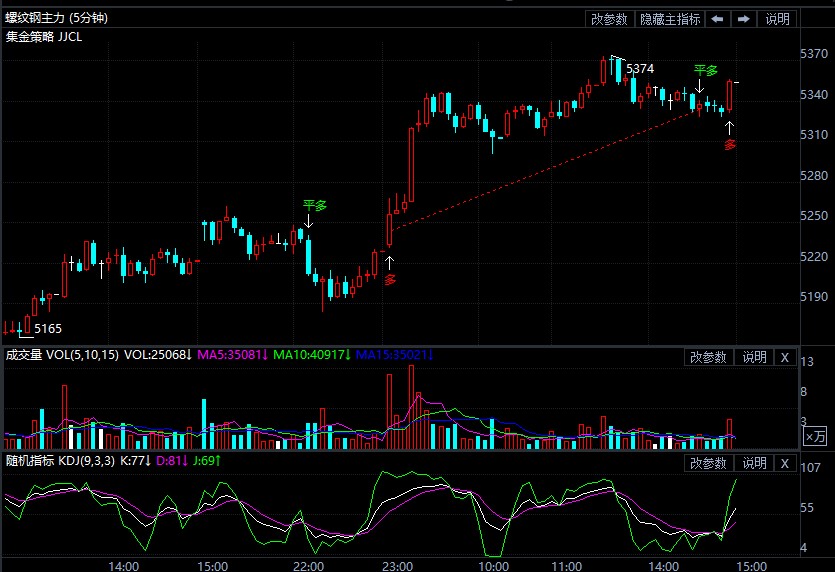Viewport: 835px width, 572px height.
Task: Close the KDJ indicator panel with X
Action: [x=785, y=463]
